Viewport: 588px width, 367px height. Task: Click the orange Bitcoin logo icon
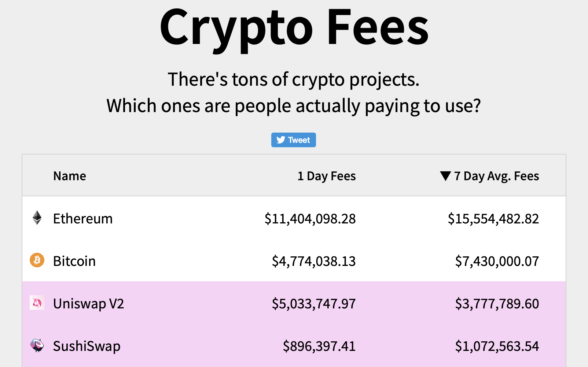[37, 260]
